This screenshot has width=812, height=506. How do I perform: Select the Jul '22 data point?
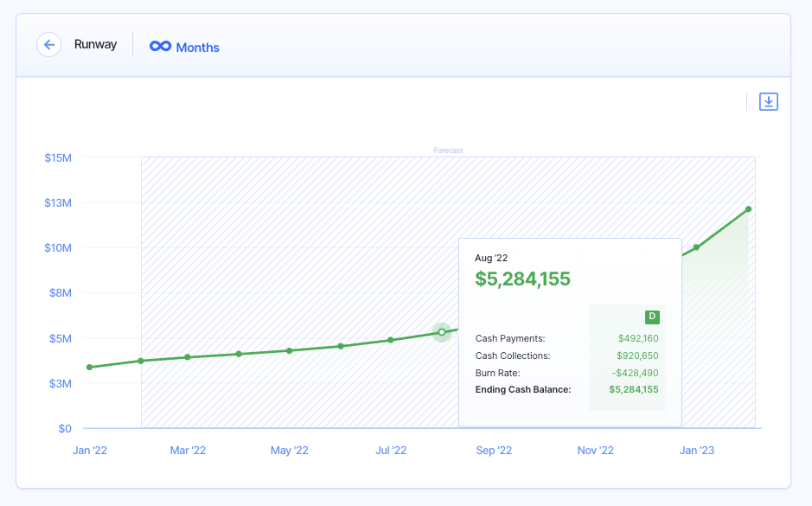pos(391,340)
